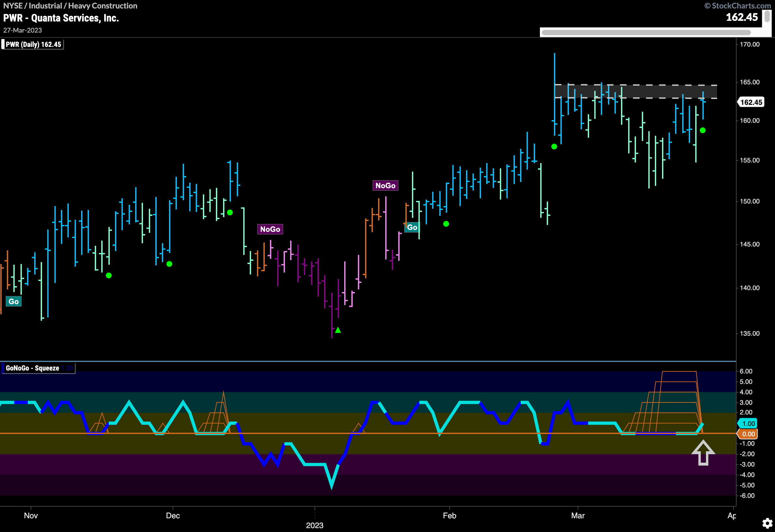Screen dimensions: 775x532
Task: Click the green dot under late-March price bar
Action: point(703,130)
